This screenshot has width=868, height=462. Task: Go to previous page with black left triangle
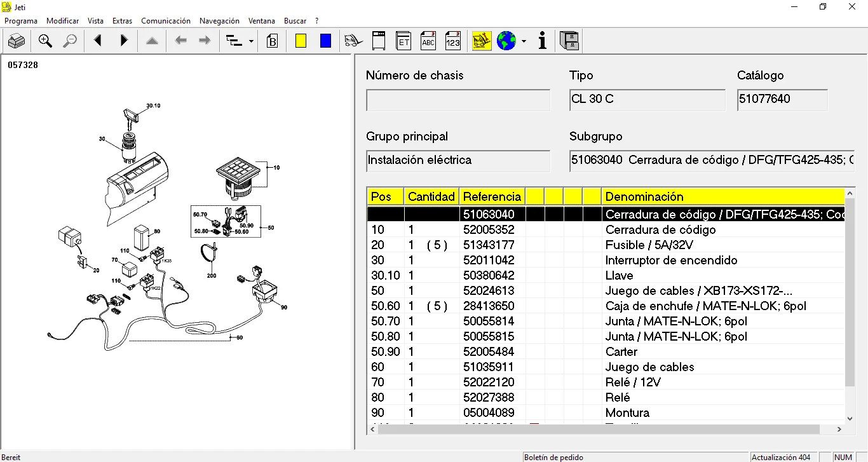pyautogui.click(x=98, y=41)
